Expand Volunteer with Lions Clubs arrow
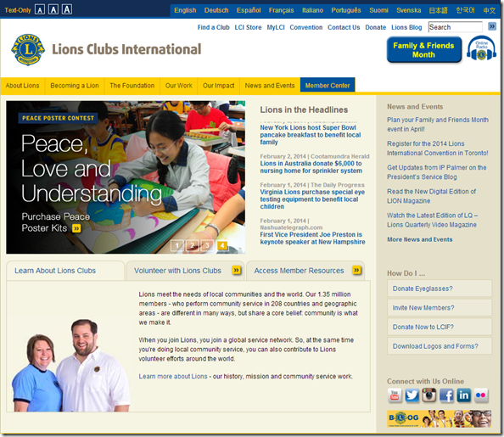Viewport: 504px width, 437px height. [x=236, y=270]
